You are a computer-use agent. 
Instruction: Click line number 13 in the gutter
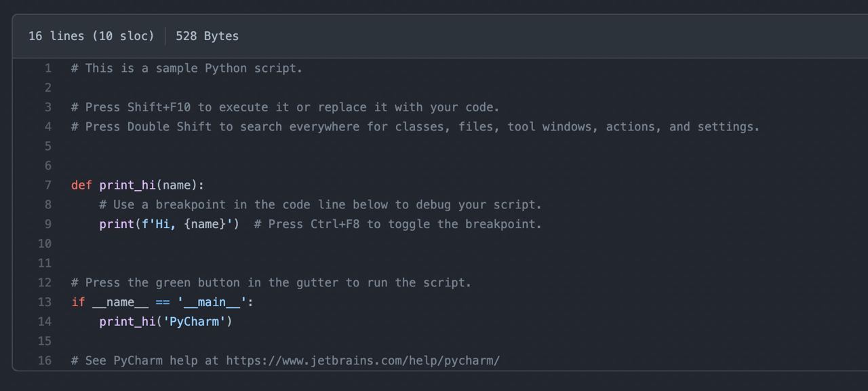tap(45, 302)
